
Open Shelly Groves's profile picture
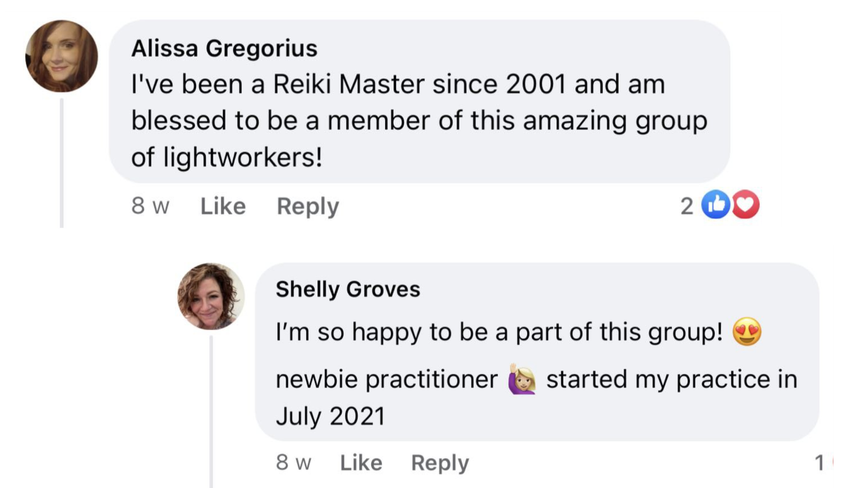pos(211,297)
